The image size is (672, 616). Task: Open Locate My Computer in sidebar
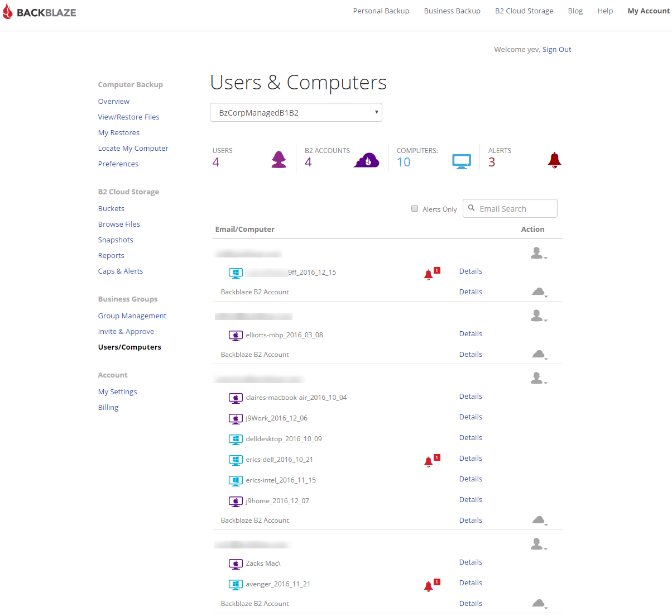pyautogui.click(x=133, y=149)
